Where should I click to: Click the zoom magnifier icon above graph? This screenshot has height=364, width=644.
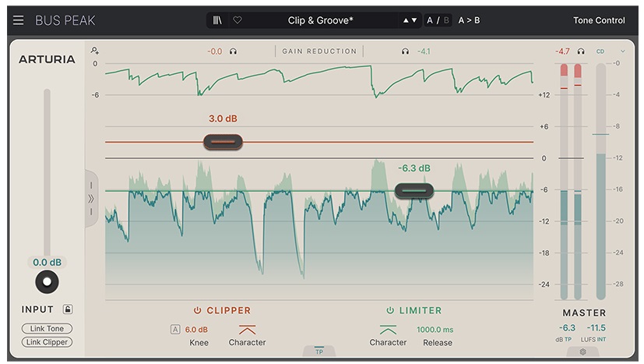[x=95, y=51]
